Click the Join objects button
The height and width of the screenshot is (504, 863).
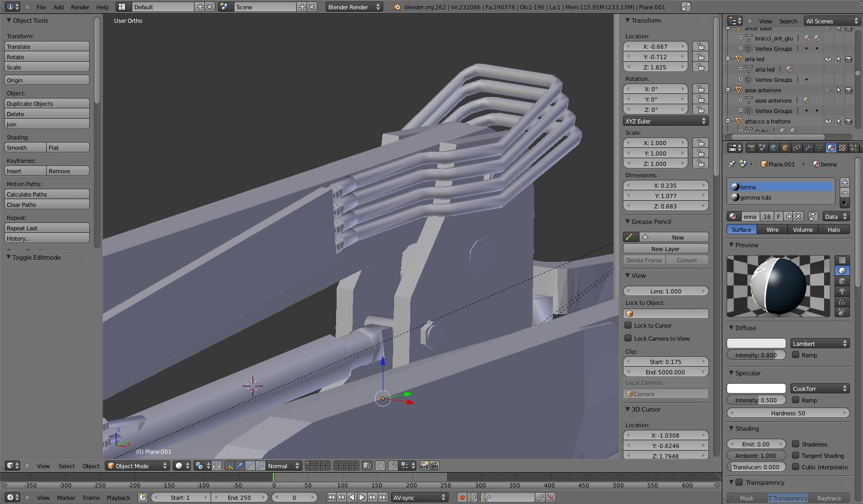[47, 124]
